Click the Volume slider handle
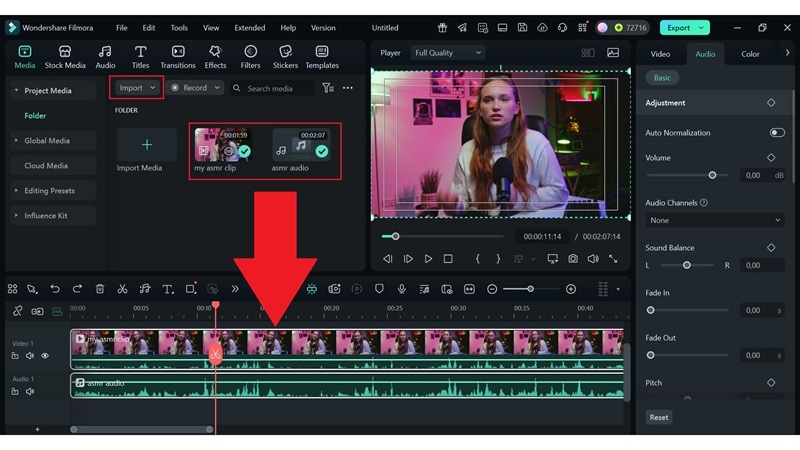 (712, 175)
